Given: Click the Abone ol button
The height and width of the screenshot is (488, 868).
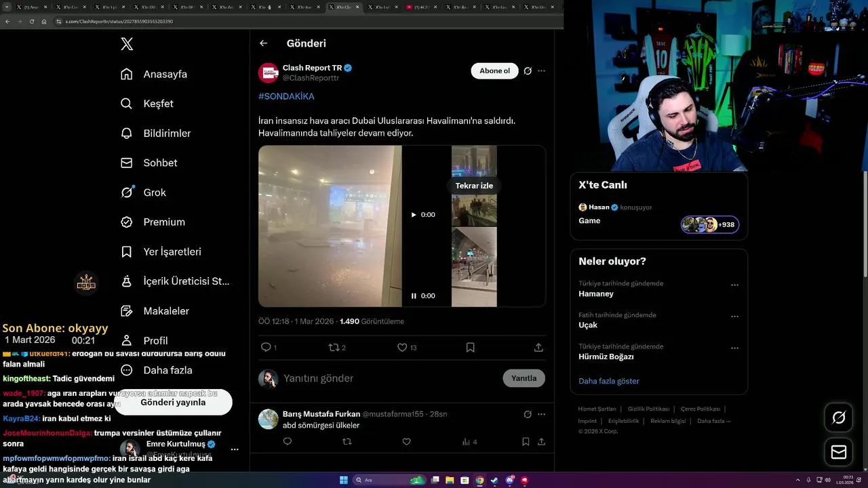Looking at the screenshot, I should pos(494,70).
